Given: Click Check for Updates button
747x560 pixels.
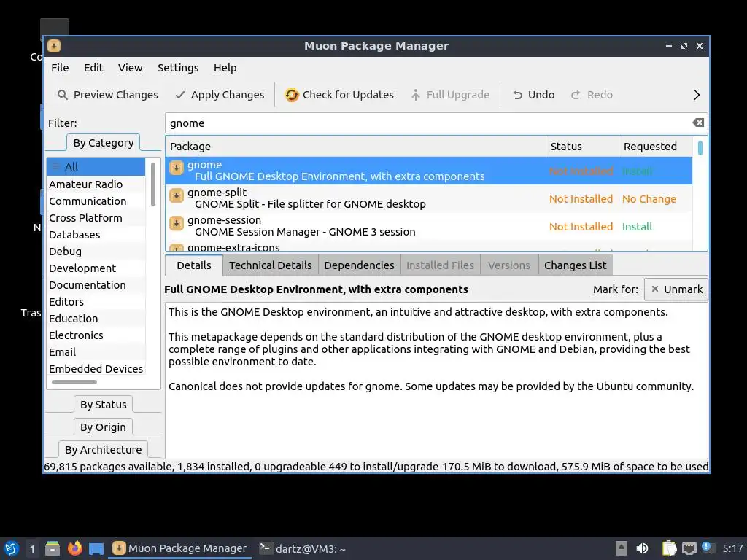Looking at the screenshot, I should pyautogui.click(x=339, y=95).
